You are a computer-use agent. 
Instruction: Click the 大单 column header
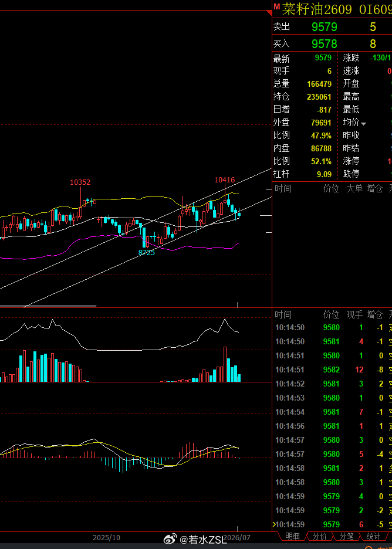point(354,189)
